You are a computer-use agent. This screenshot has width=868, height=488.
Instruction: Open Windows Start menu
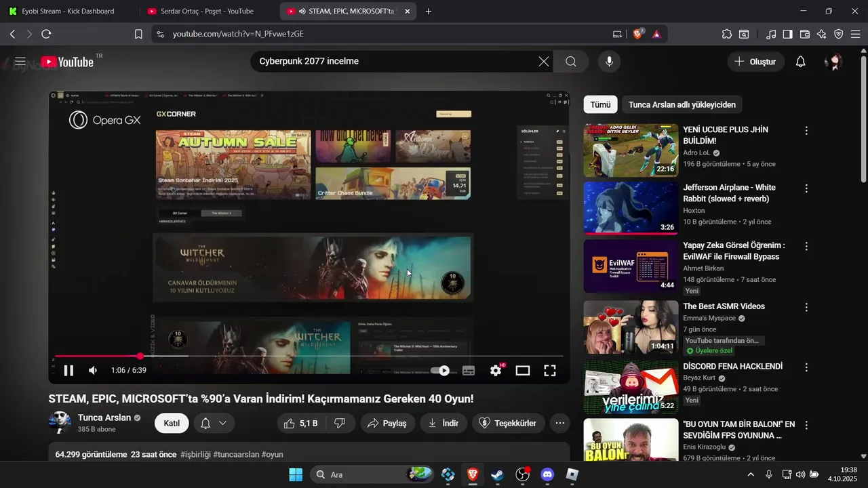tap(296, 474)
